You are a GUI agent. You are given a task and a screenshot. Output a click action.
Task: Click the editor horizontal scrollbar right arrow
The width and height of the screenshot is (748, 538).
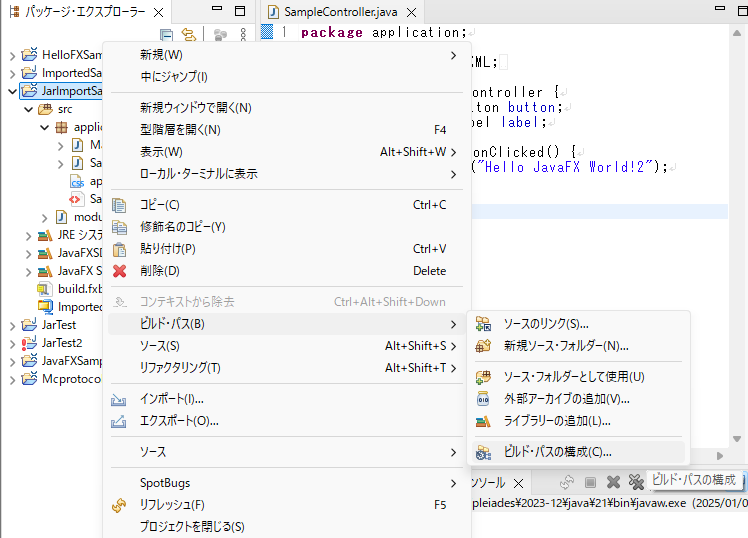719,456
